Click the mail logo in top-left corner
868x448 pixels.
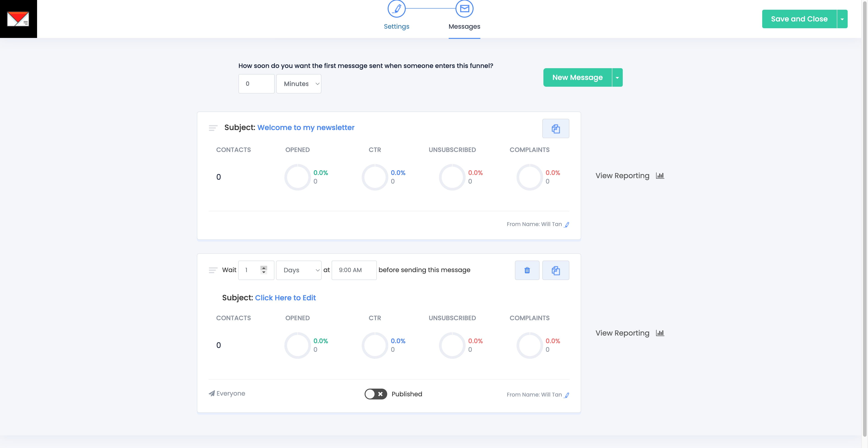(18, 19)
